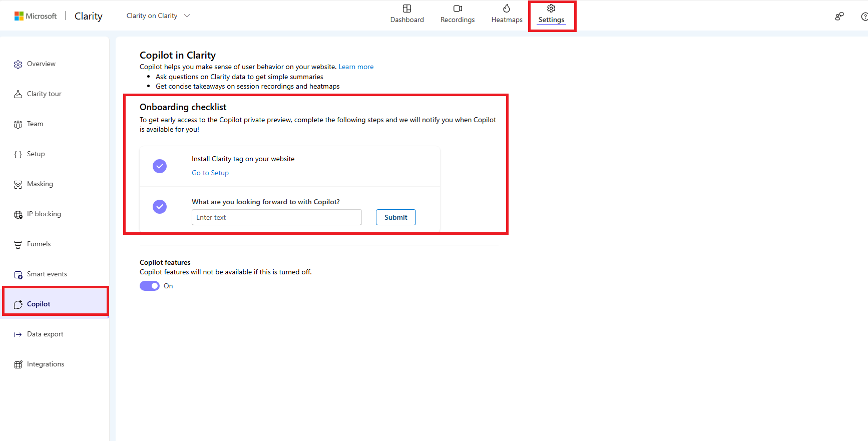Click the Setup curly braces icon
Screen dimensions: 868x441
(18, 154)
